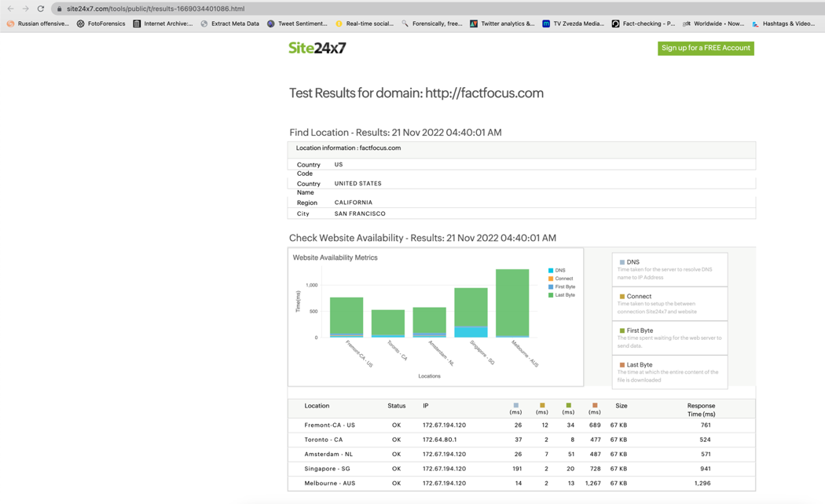This screenshot has width=825, height=504.
Task: Reload the page with the refresh icon
Action: coord(41,9)
